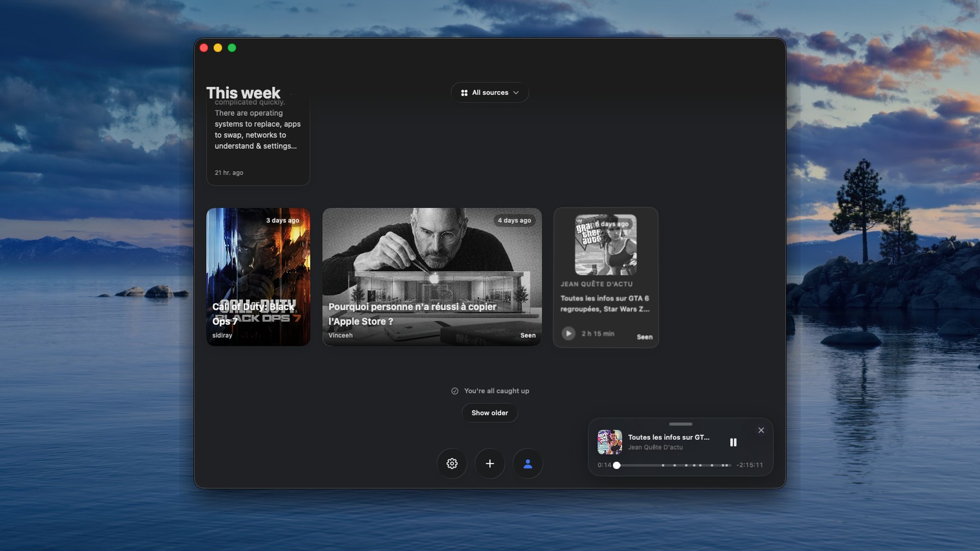Screen dimensions: 980x551
Task: Click the podcast artwork in mini player
Action: [610, 442]
